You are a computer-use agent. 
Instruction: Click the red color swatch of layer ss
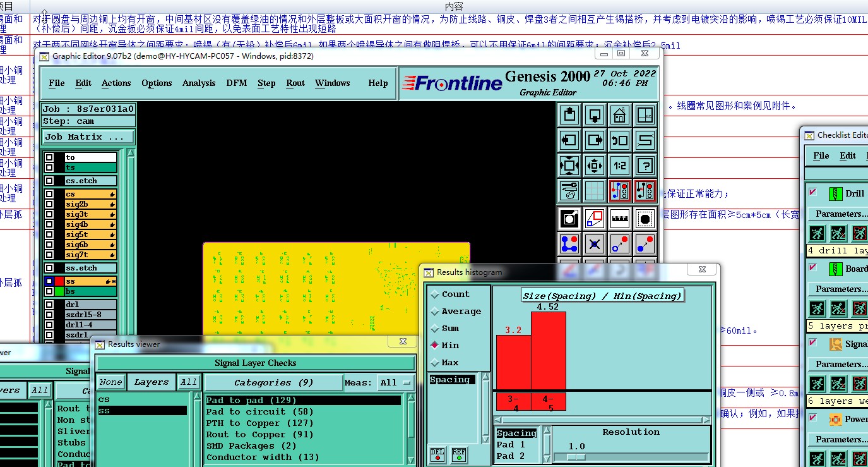(x=60, y=281)
